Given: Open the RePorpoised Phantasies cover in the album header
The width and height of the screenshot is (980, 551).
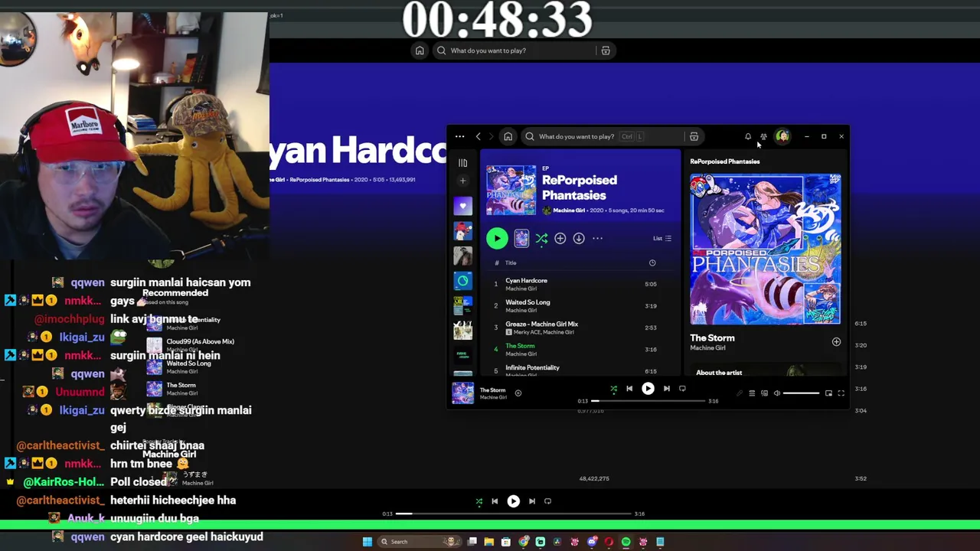Looking at the screenshot, I should pyautogui.click(x=511, y=191).
